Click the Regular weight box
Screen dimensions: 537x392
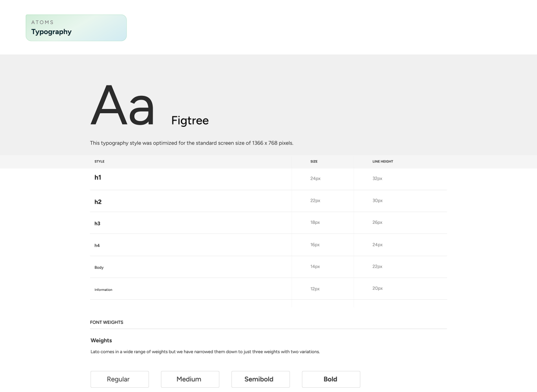(x=120, y=379)
